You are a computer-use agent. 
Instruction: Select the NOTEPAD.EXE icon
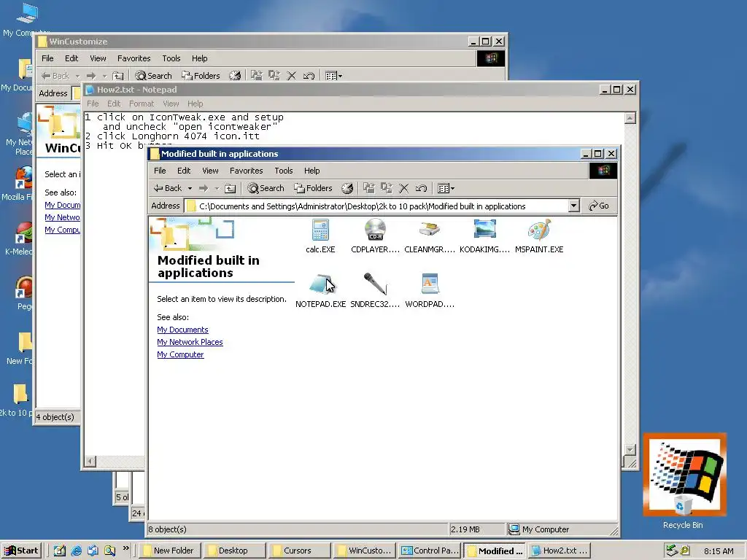321,284
